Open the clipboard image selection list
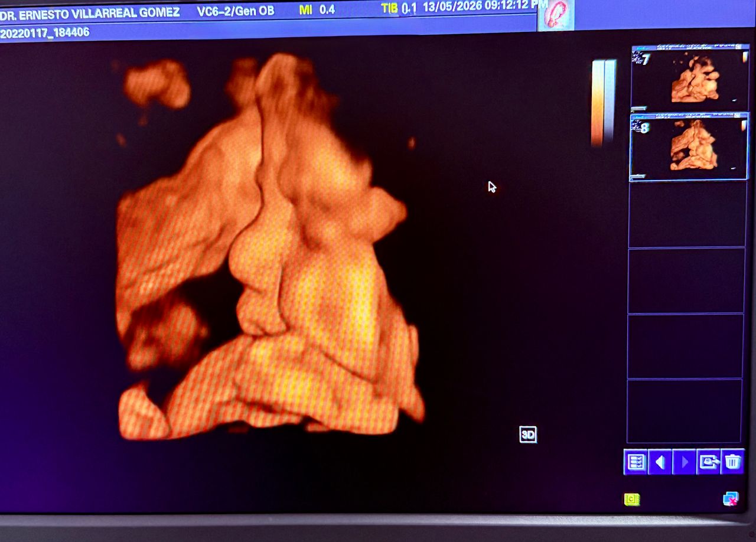 636,462
